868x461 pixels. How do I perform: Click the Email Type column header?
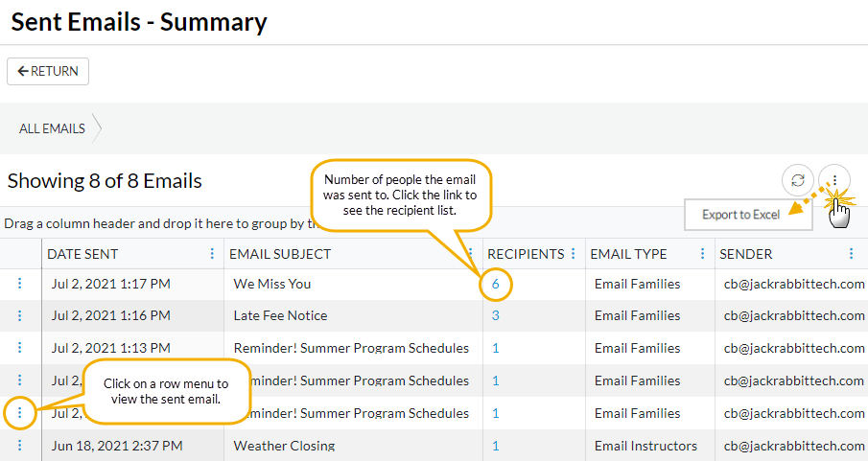(x=628, y=254)
